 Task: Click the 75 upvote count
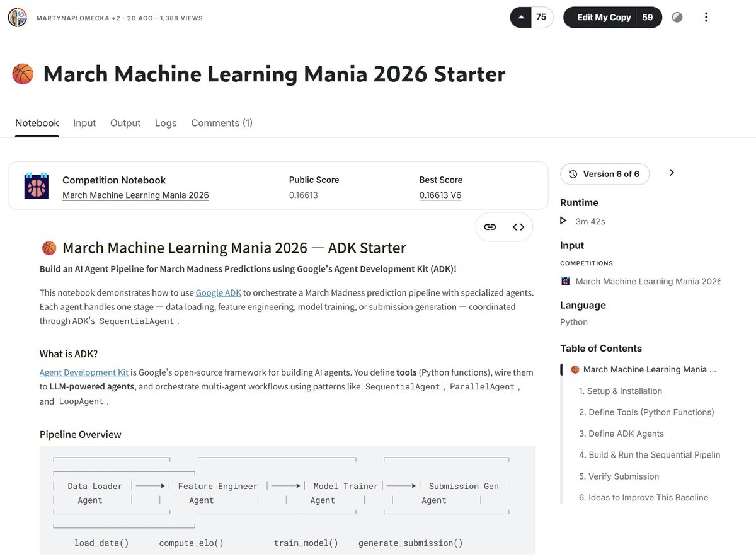pos(541,18)
